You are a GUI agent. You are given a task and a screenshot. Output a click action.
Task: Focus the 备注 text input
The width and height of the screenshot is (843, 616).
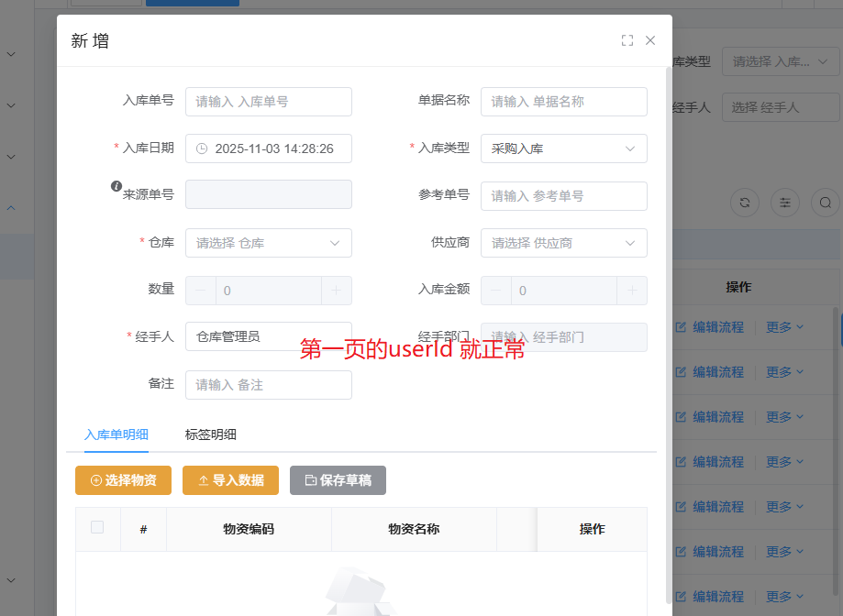click(x=268, y=385)
